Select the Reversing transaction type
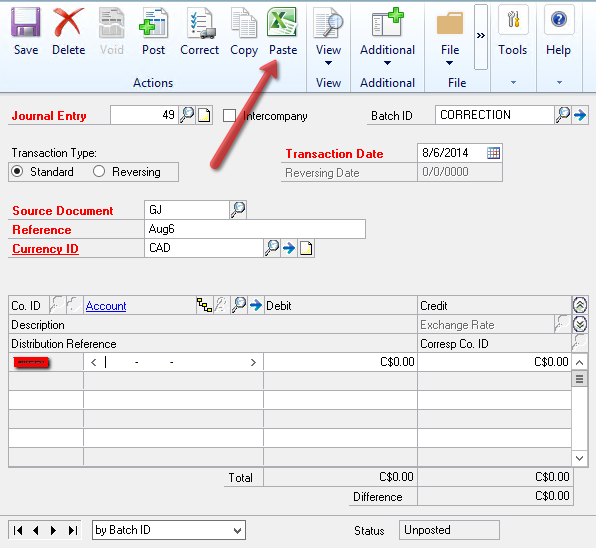Viewport: 596px width, 548px height. click(99, 171)
